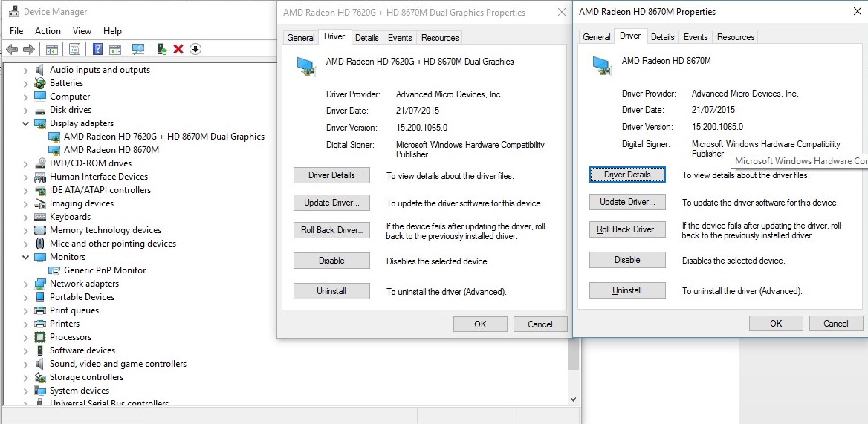Click Roll Back Driver in Dual Graphics Properties
Image resolution: width=868 pixels, height=424 pixels.
(331, 230)
